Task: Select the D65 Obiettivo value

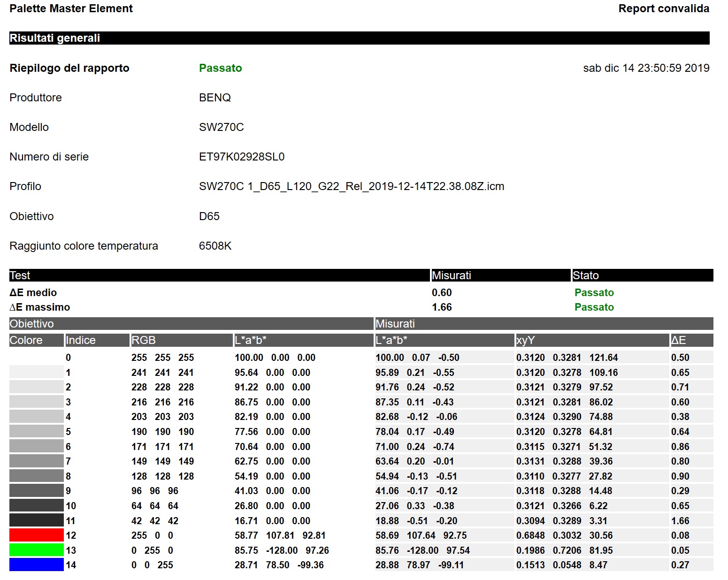Action: pos(210,216)
